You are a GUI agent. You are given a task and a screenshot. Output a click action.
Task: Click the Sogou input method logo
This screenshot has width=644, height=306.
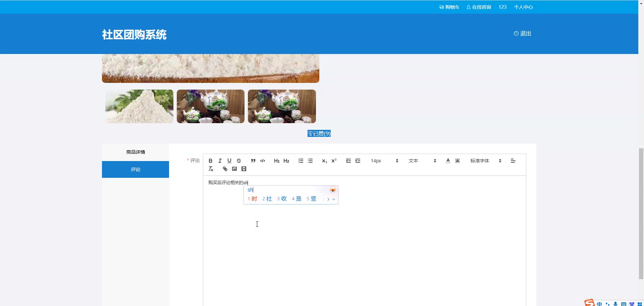[589, 303]
